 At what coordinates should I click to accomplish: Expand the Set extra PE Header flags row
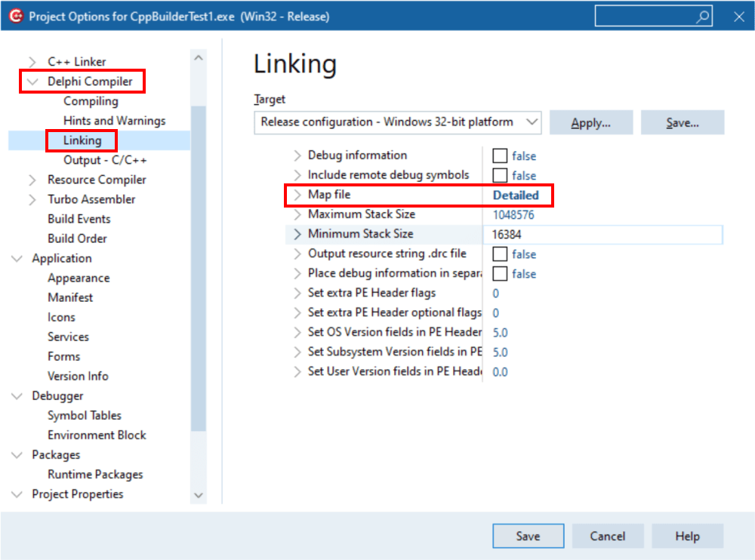click(297, 293)
